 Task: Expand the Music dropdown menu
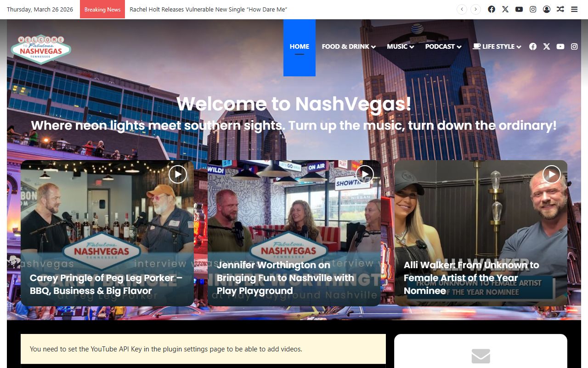(x=400, y=46)
